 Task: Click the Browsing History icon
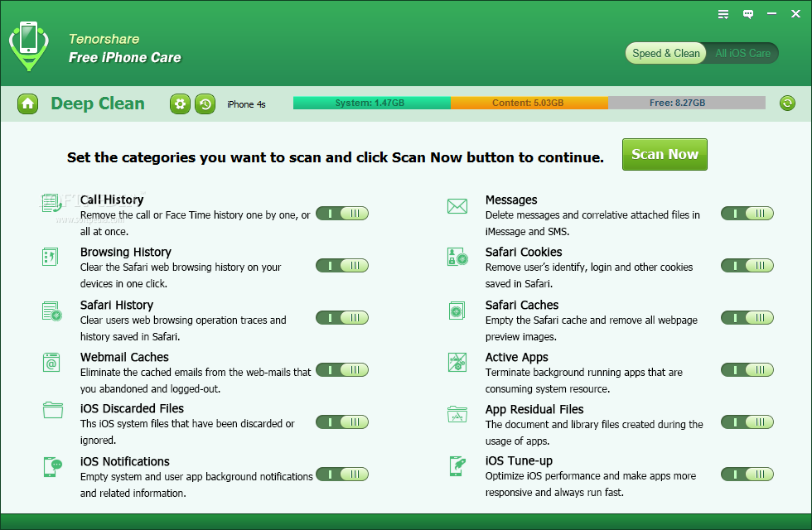pyautogui.click(x=51, y=257)
